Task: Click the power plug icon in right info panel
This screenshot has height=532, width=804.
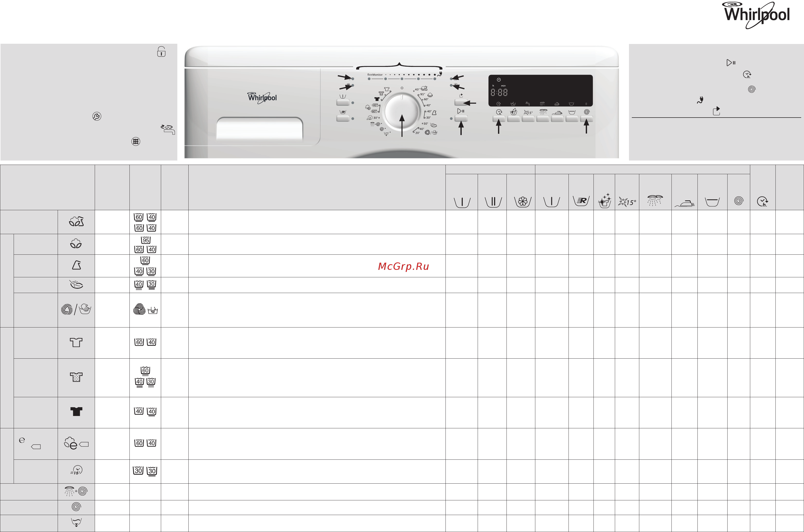Action: [x=700, y=100]
